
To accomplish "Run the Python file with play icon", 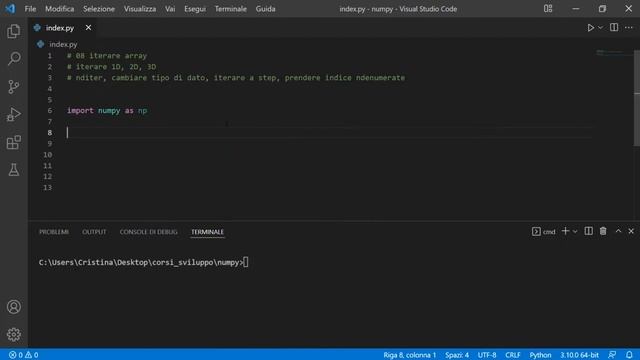I will tap(590, 28).
